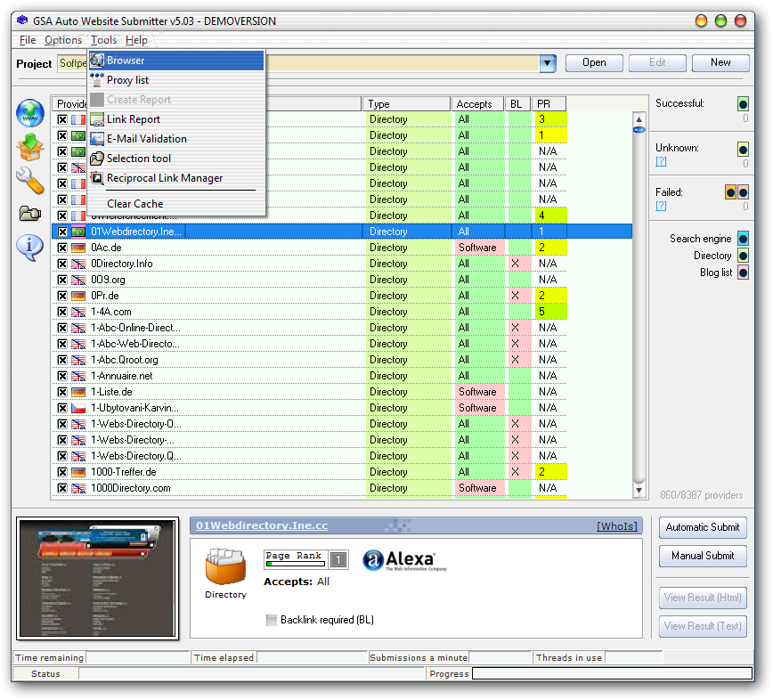Toggle checkbox for 1000-Treffer.de

(x=62, y=472)
